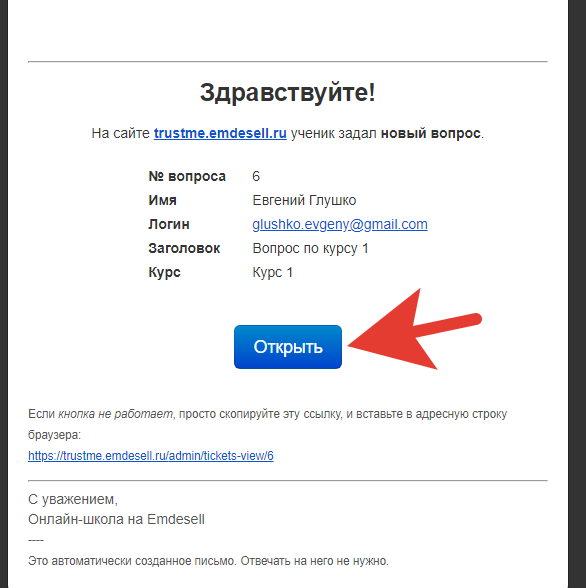Click the Это автоматически созданное письмо footer note
The height and width of the screenshot is (588, 586).
(208, 561)
